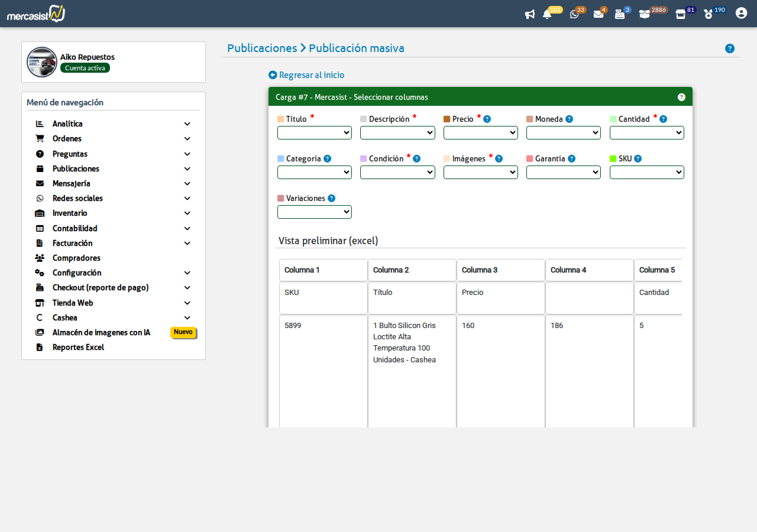Image resolution: width=757 pixels, height=532 pixels.
Task: Open the SKU column dropdown
Action: click(647, 172)
